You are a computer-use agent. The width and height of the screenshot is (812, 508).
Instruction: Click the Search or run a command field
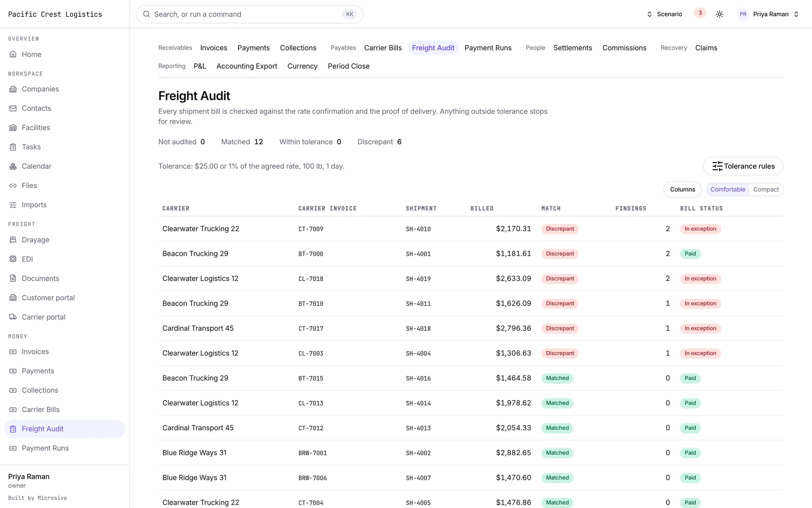(x=249, y=14)
